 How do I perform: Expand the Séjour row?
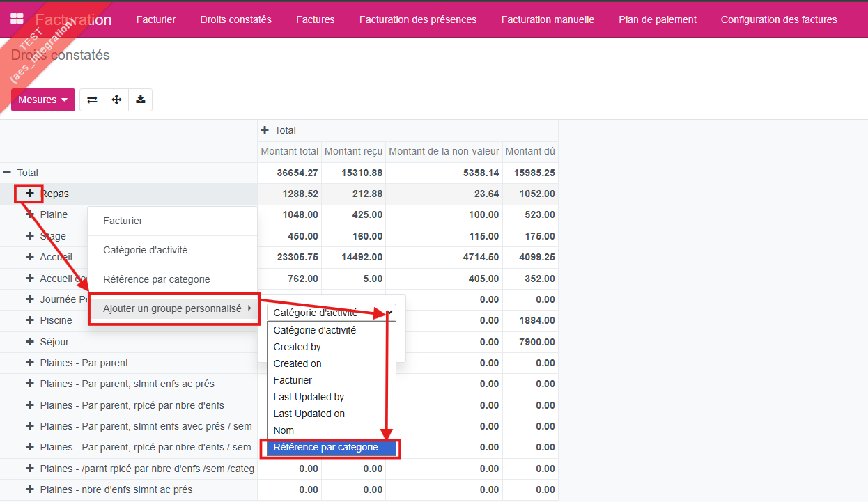click(30, 342)
